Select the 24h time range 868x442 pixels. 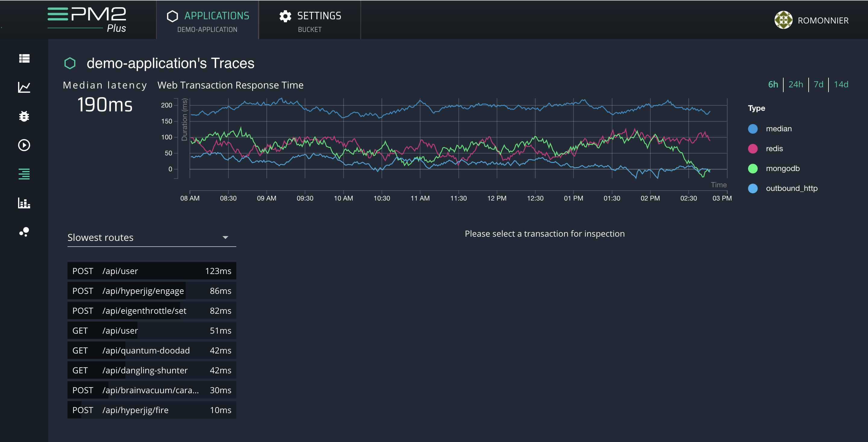pyautogui.click(x=796, y=85)
